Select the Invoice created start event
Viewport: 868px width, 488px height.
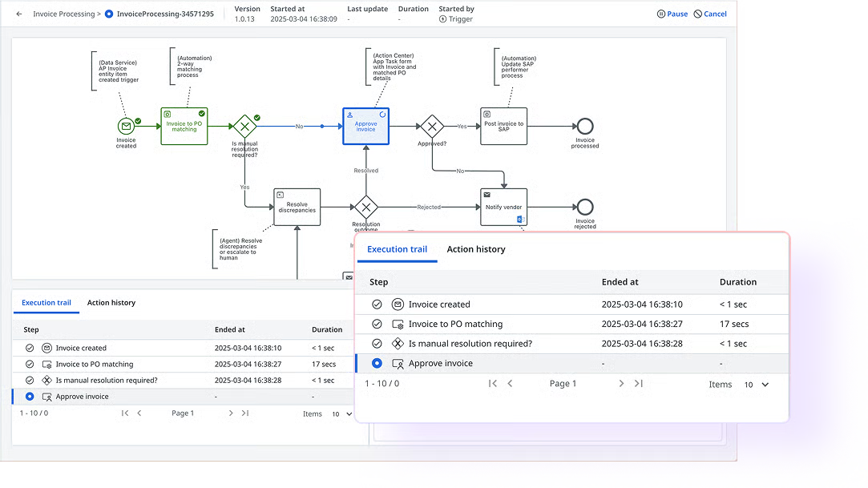tap(126, 126)
